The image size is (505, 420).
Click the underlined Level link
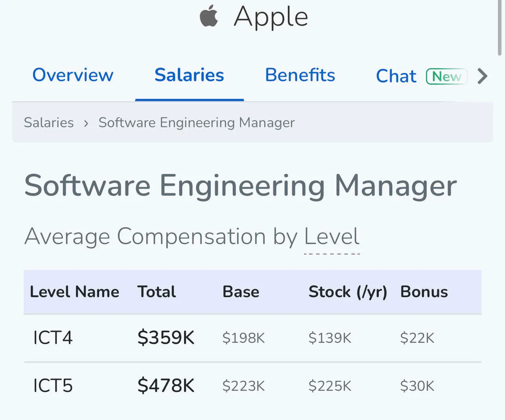[x=332, y=237]
